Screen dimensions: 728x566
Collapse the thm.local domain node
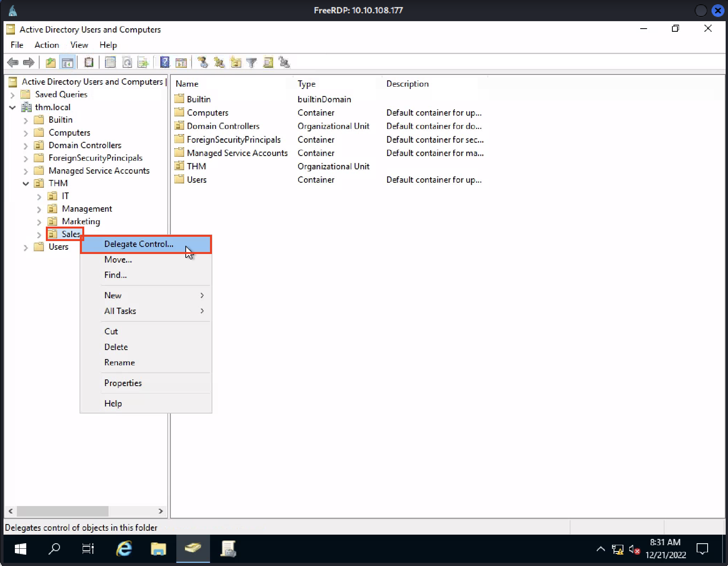[12, 107]
